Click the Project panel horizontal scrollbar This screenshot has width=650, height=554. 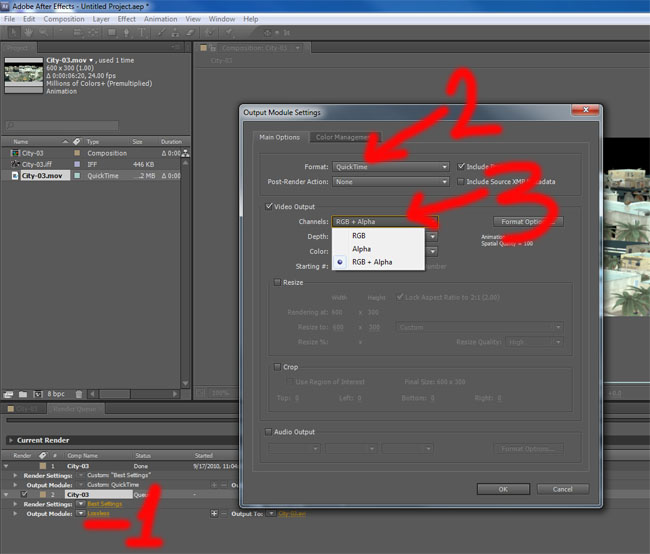click(x=134, y=394)
